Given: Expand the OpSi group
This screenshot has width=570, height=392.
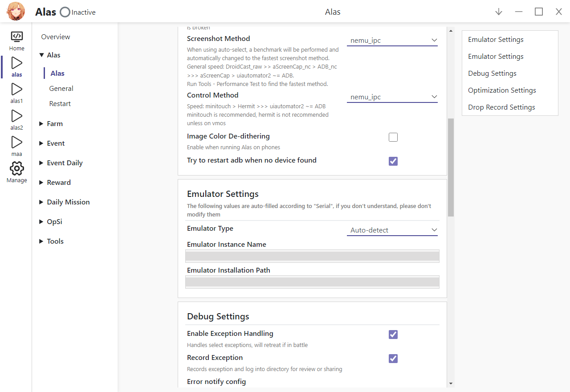Looking at the screenshot, I should click(x=41, y=222).
